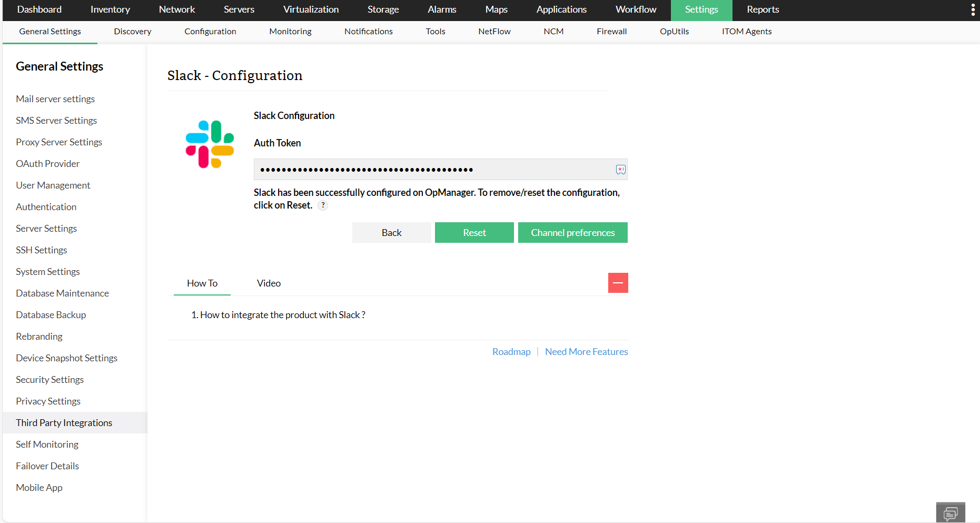Select the ITOM Agents sub-tab

[747, 32]
